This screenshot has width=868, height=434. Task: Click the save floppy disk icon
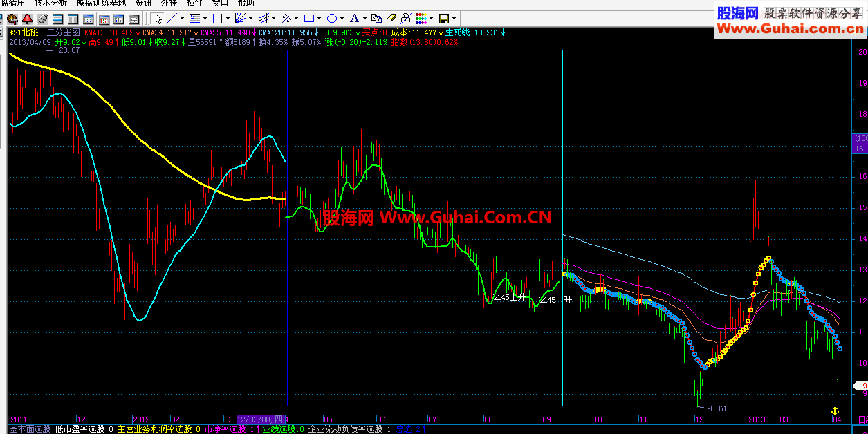443,19
